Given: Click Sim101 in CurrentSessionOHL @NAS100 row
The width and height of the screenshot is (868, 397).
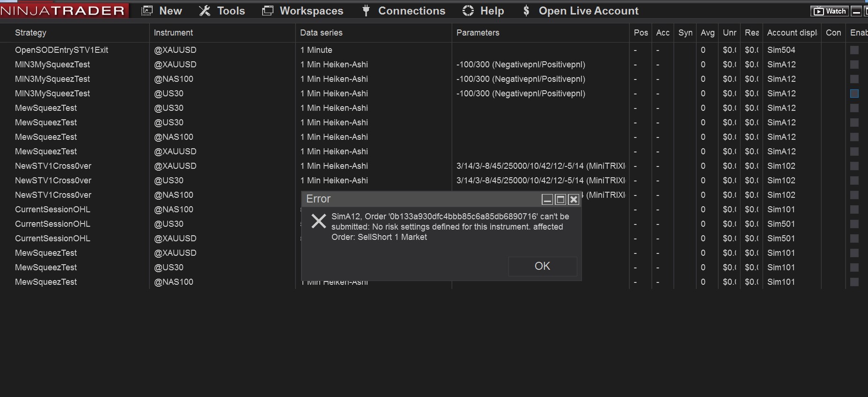Looking at the screenshot, I should pos(781,209).
